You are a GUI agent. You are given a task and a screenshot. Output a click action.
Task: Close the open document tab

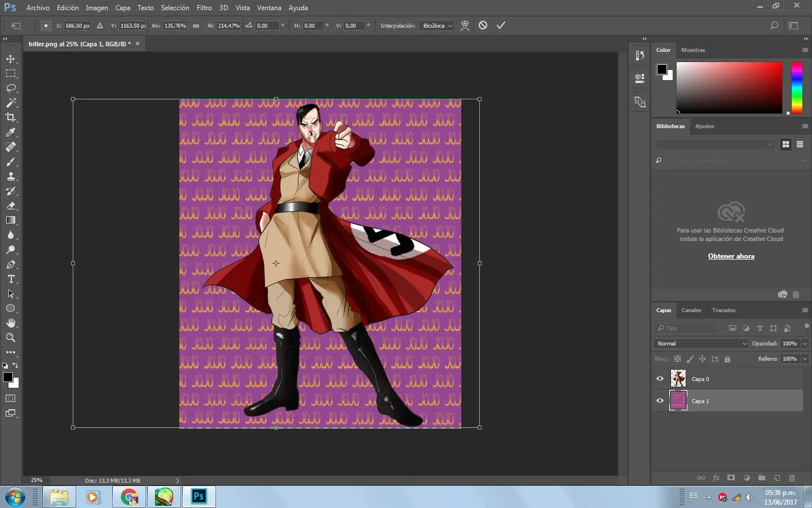coord(137,43)
